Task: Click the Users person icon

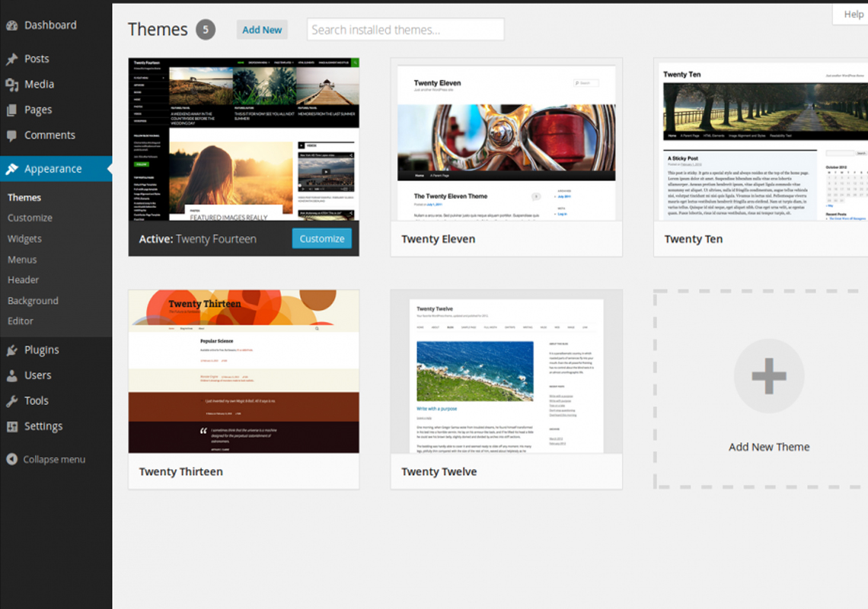Action: [x=11, y=375]
